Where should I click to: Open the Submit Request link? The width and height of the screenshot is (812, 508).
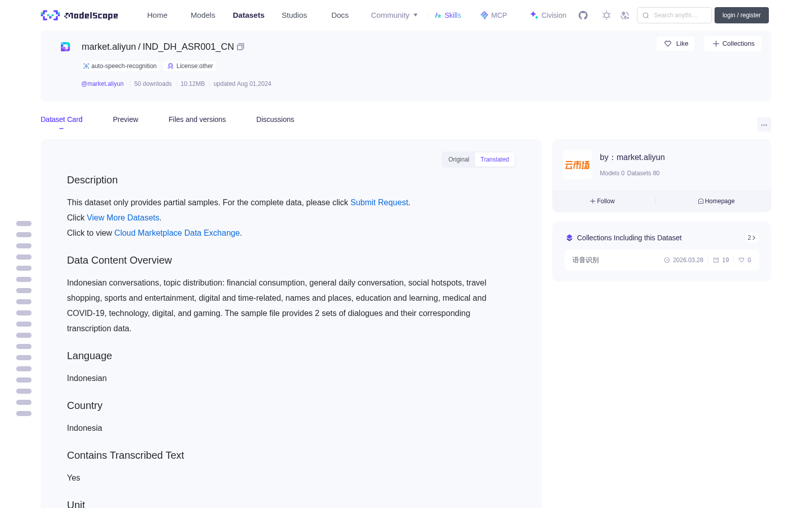tap(379, 202)
